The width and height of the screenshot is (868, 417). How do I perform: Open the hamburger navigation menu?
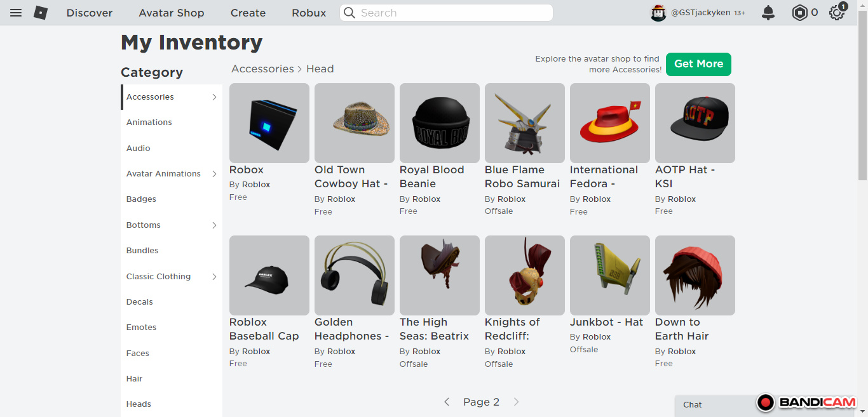16,13
